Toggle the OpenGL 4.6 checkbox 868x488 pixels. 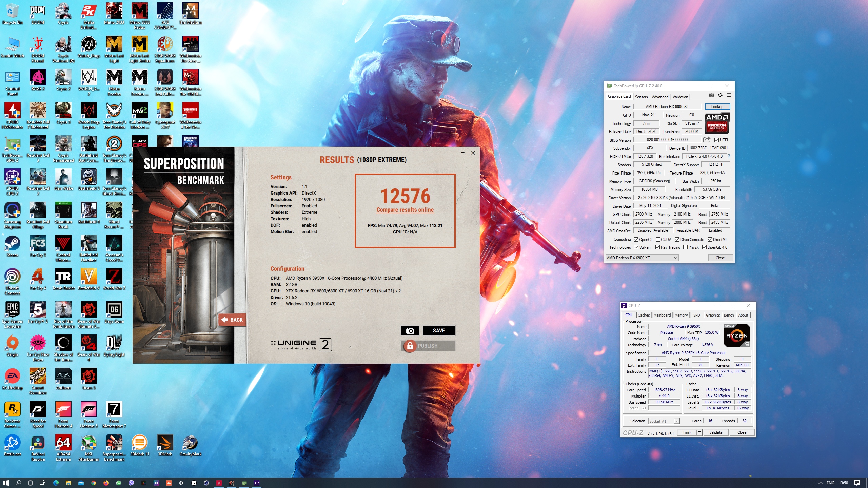tap(704, 247)
